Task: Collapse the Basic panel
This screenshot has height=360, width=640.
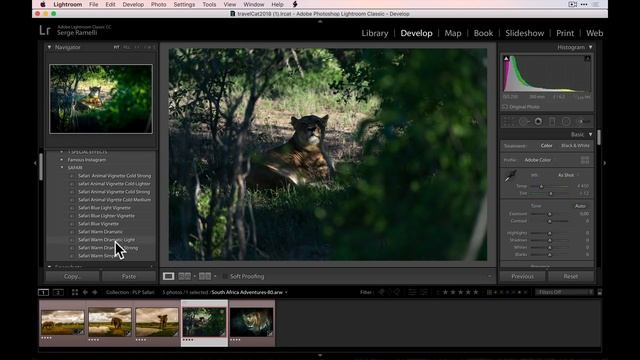Action: point(590,134)
